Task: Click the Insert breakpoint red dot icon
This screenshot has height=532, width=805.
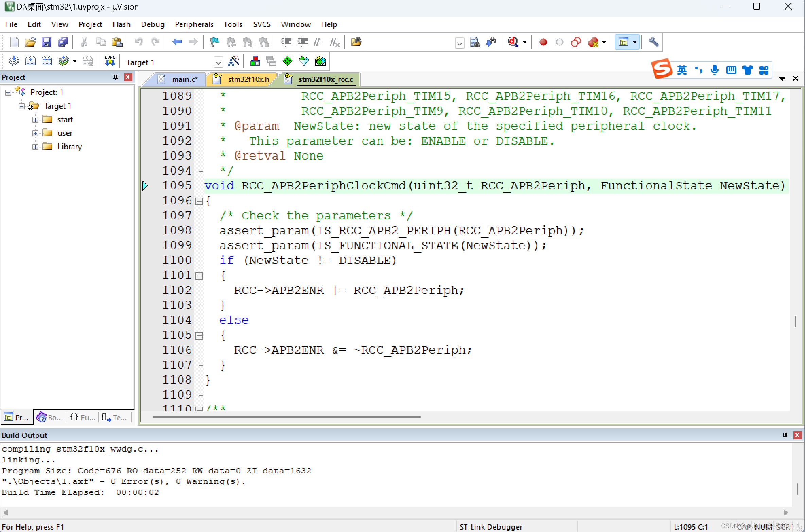Action: tap(543, 42)
